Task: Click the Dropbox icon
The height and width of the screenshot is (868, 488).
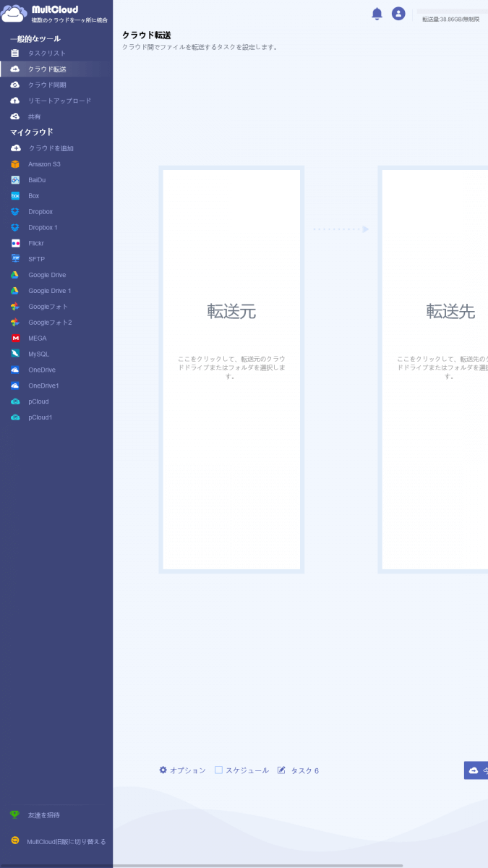Action: tap(14, 212)
